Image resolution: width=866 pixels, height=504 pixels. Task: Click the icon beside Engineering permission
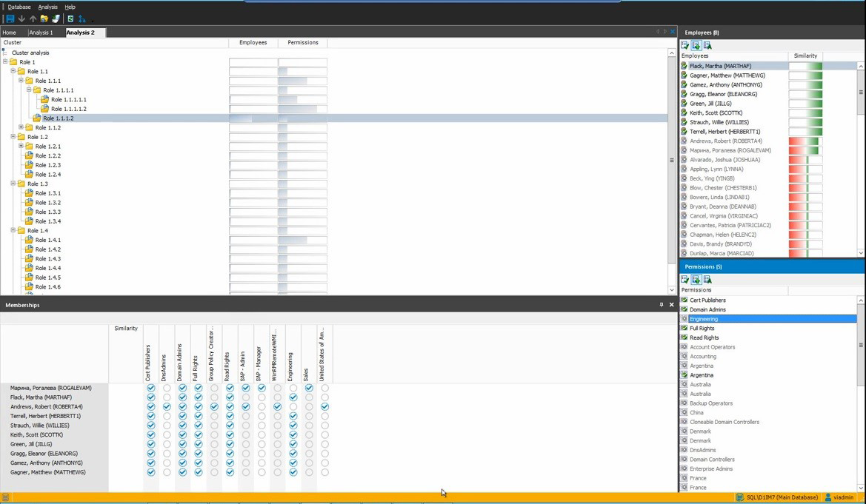tap(685, 318)
